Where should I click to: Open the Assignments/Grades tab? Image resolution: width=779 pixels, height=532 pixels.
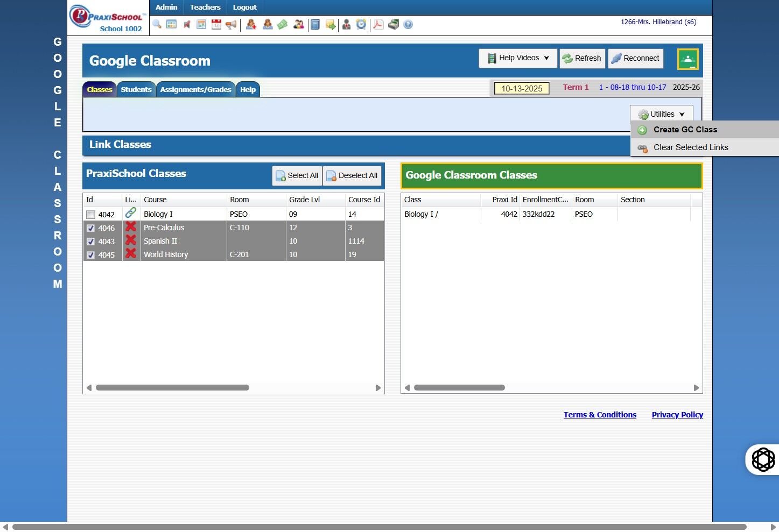[x=195, y=89]
